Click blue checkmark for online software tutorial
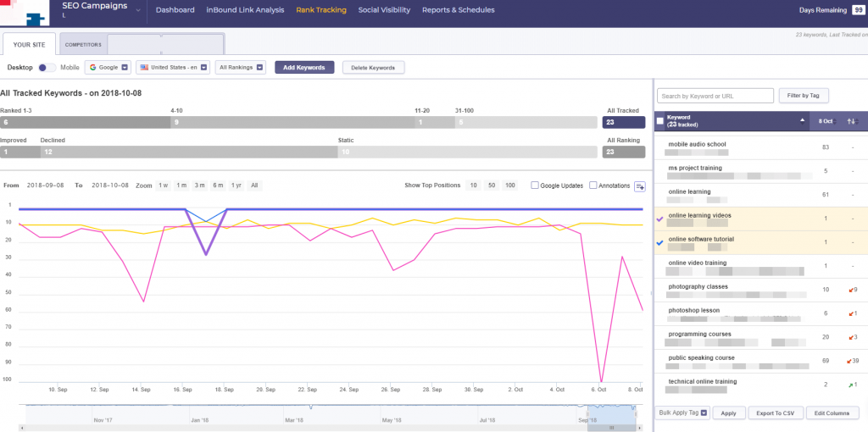Viewport: 868px width, 432px height. tap(659, 243)
